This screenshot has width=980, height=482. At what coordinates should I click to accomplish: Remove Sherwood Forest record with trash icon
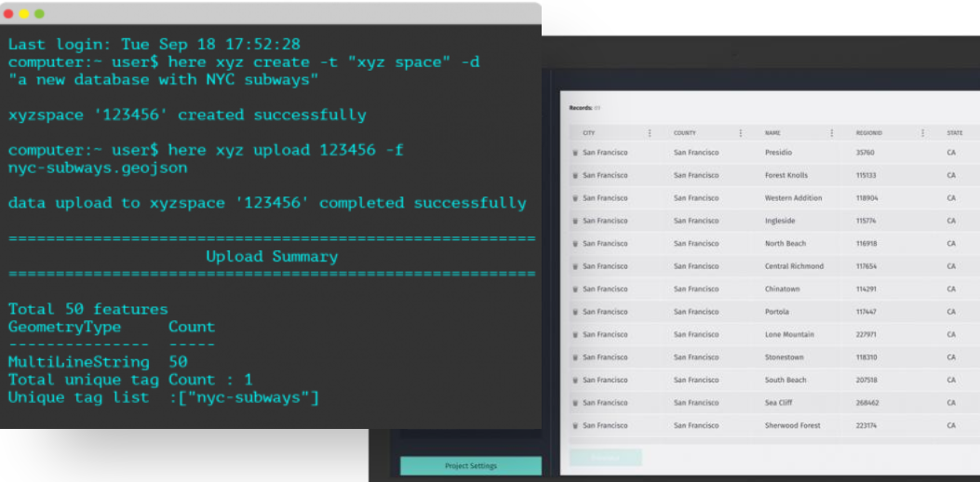pyautogui.click(x=575, y=426)
